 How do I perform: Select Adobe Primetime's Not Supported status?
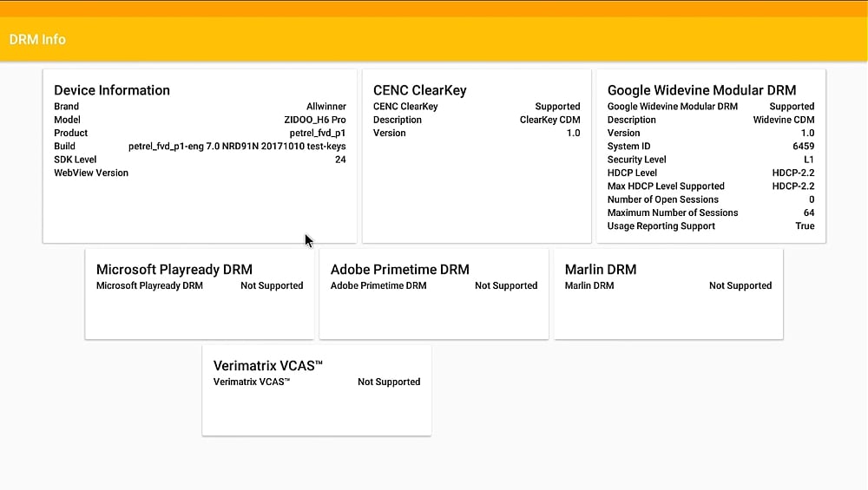(506, 285)
